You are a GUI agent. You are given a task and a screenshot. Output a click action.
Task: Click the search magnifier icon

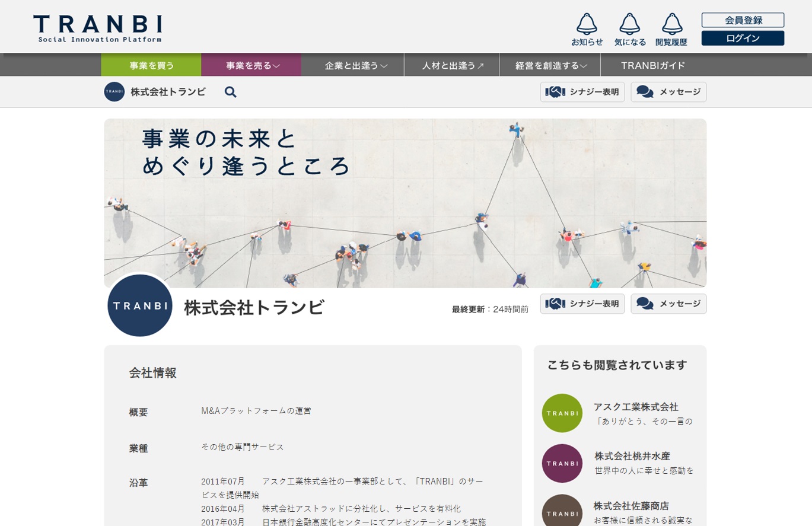[x=231, y=92]
